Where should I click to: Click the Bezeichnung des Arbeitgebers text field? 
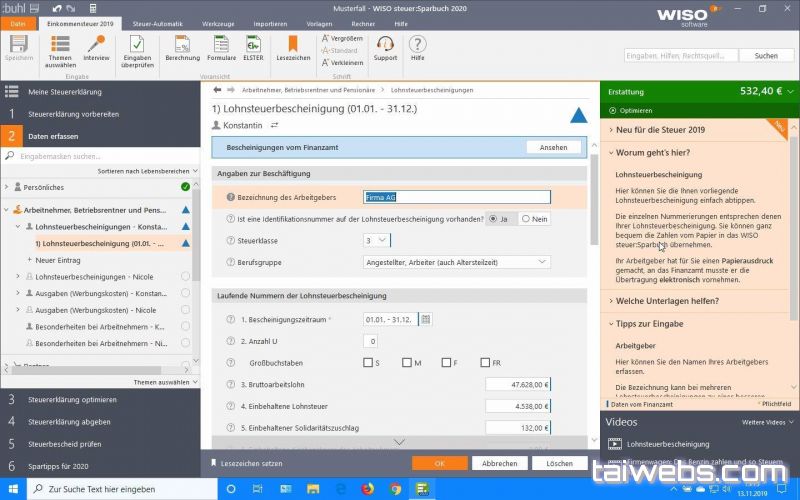point(457,197)
